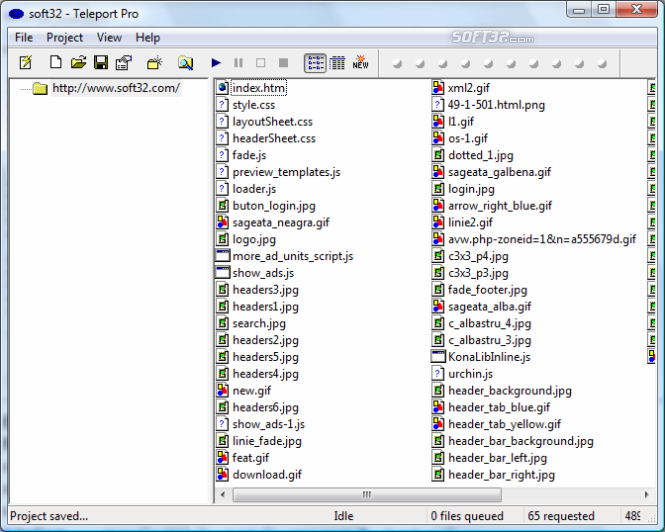Viewport: 665px width, 532px height.
Task: Click the os-1.gif image icon
Action: point(438,138)
